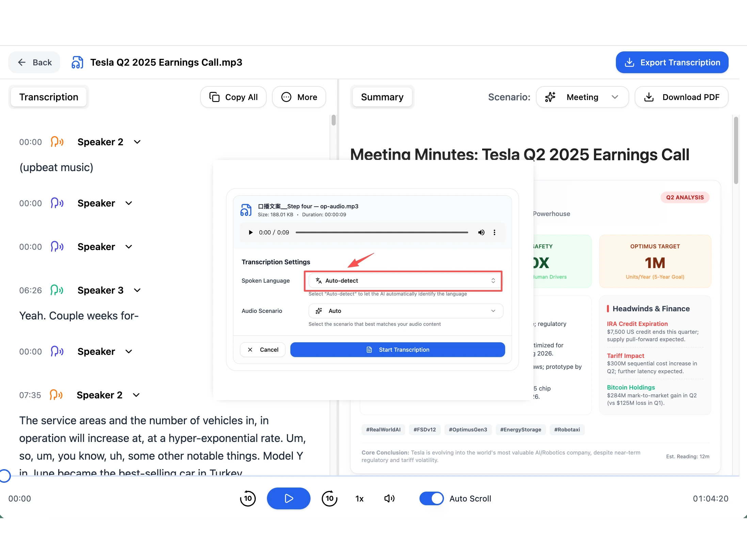
Task: Change the 1x playback speed
Action: click(360, 499)
